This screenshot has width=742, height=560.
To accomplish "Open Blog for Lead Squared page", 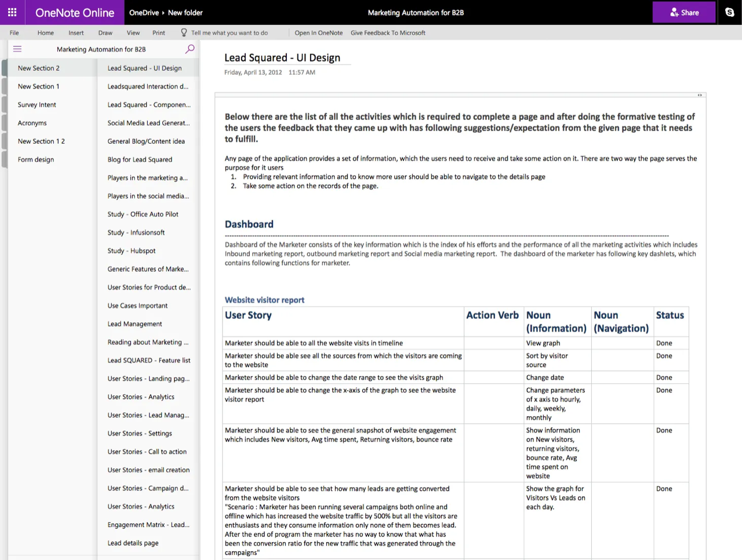I will (148, 159).
